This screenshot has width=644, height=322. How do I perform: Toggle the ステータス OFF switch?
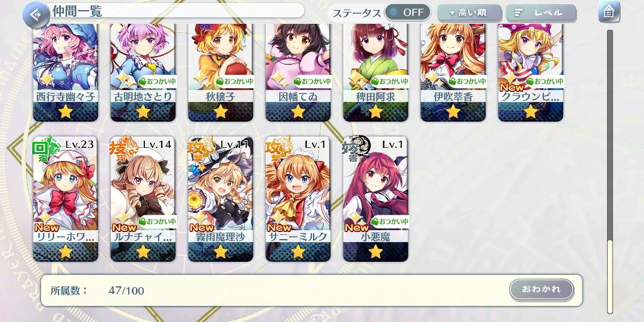pos(407,13)
